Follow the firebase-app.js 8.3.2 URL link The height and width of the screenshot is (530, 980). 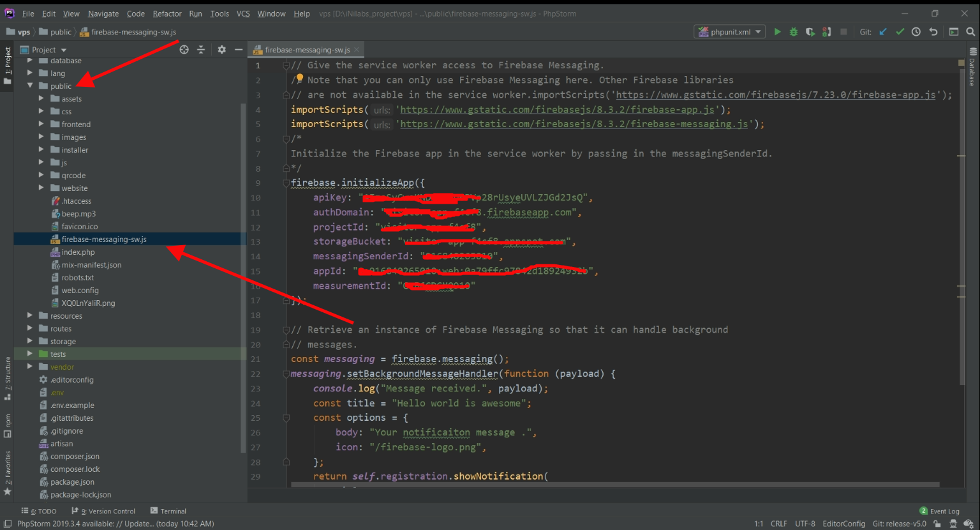pyautogui.click(x=558, y=109)
